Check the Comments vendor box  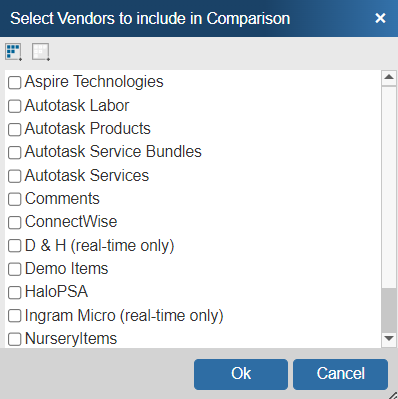[15, 199]
